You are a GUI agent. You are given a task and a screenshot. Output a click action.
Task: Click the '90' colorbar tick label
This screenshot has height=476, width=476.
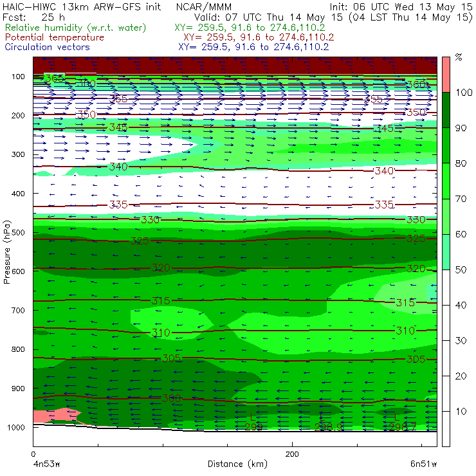[x=461, y=128]
